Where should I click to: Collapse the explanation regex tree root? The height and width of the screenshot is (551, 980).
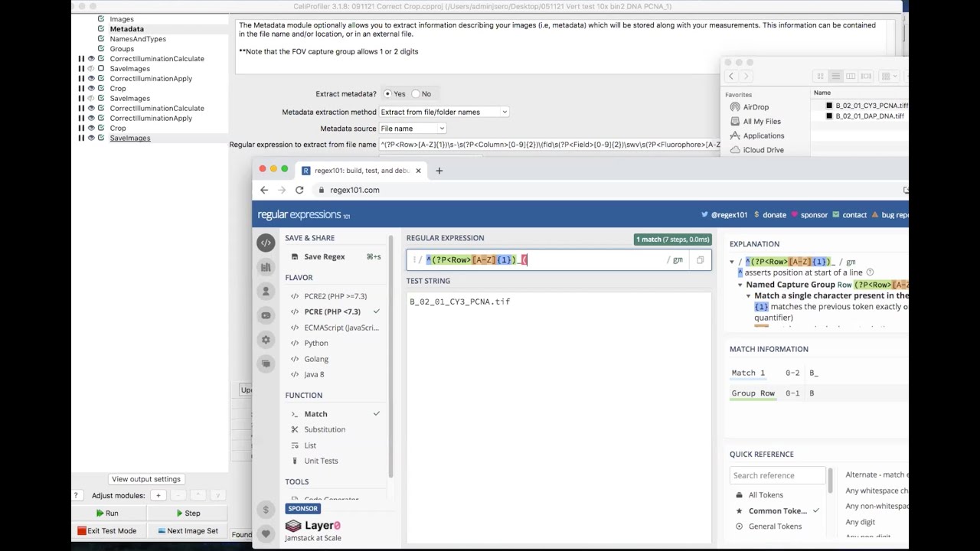pos(732,262)
